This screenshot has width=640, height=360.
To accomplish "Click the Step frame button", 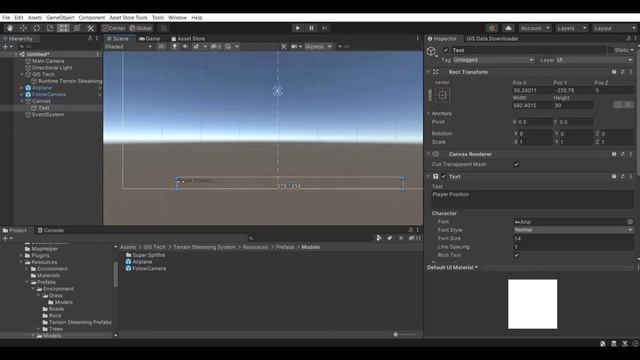I will pyautogui.click(x=324, y=28).
